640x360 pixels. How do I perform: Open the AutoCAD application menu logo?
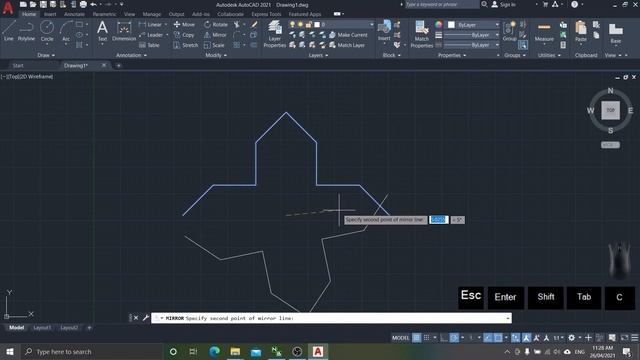pyautogui.click(x=8, y=7)
